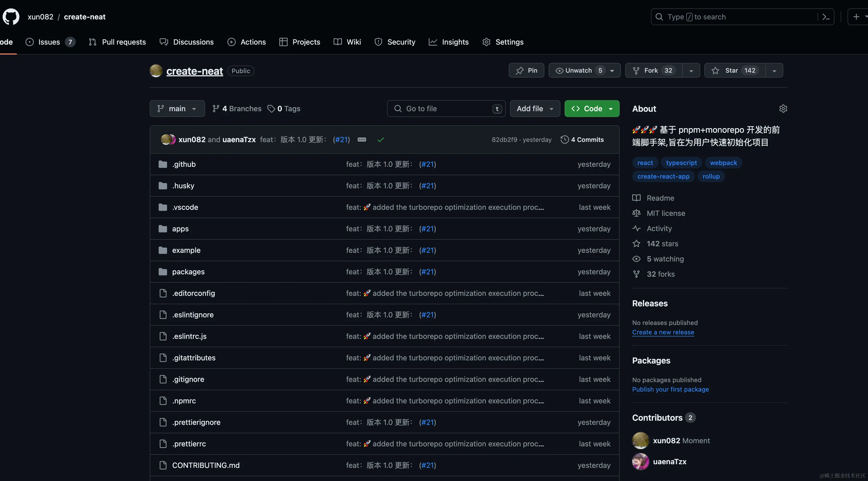Open uaenaTzx contributor avatar
This screenshot has height=481, width=868.
641,461
